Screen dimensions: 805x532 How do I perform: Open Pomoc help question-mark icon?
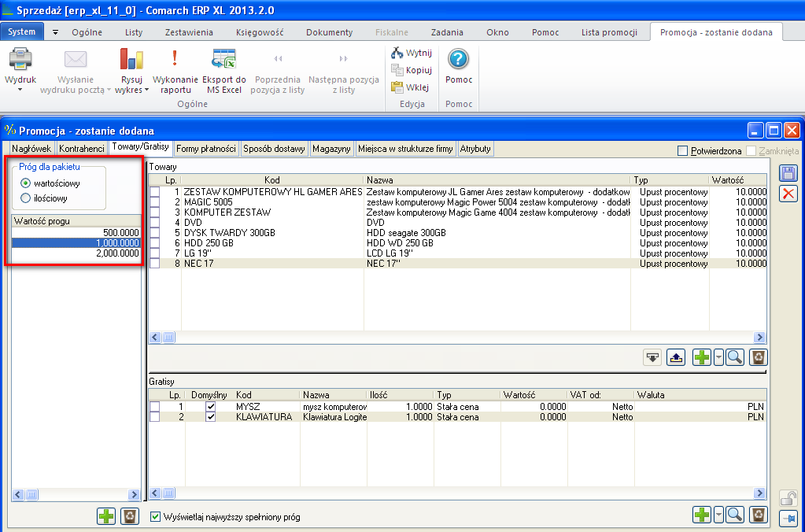click(459, 60)
